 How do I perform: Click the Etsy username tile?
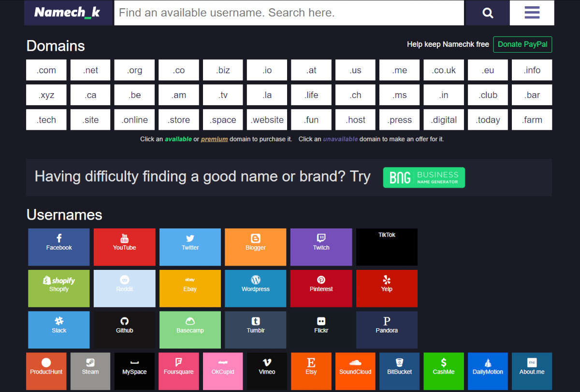tap(311, 371)
